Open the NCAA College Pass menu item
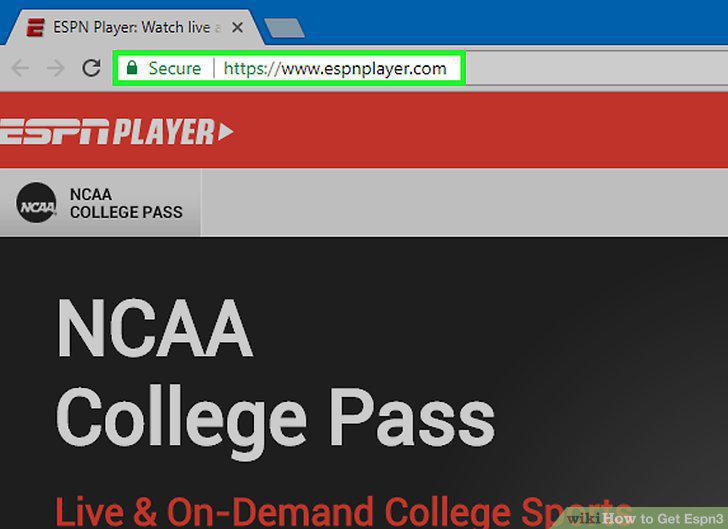Viewport: 728px width, 529px height. [x=100, y=203]
